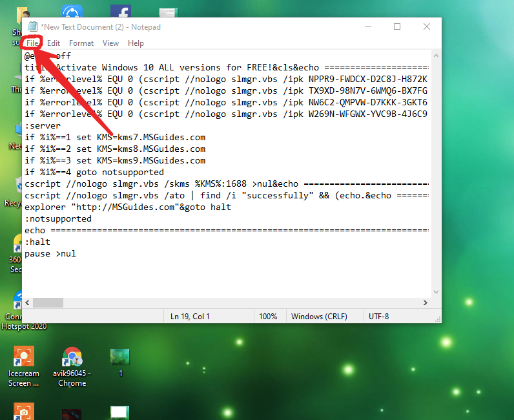Click the horizontal scrollbar thumb

pos(48,302)
